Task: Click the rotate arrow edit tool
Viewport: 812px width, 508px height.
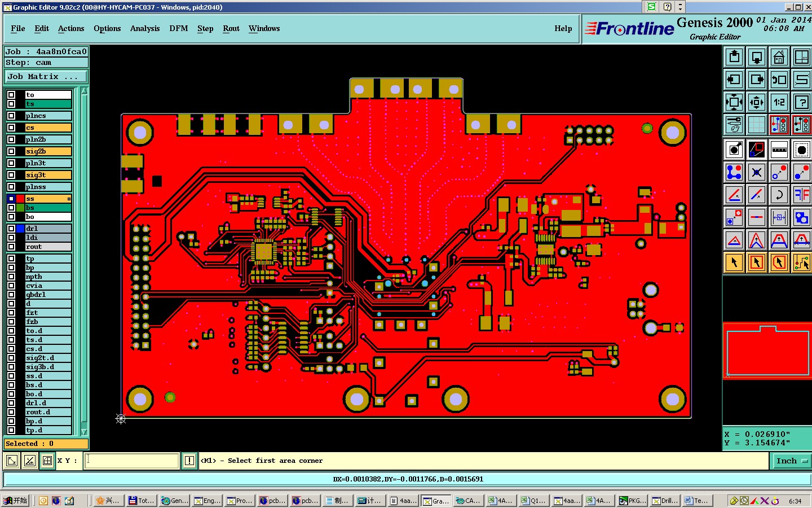Action: 779,195
